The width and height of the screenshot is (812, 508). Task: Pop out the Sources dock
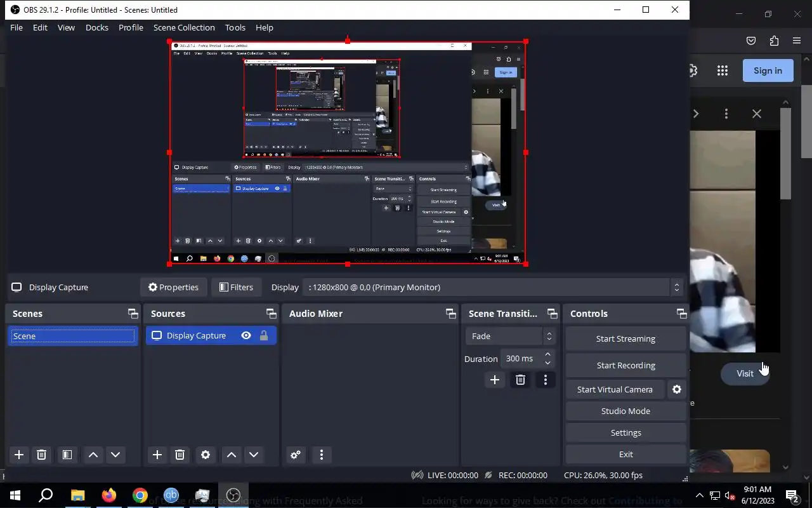click(x=272, y=314)
